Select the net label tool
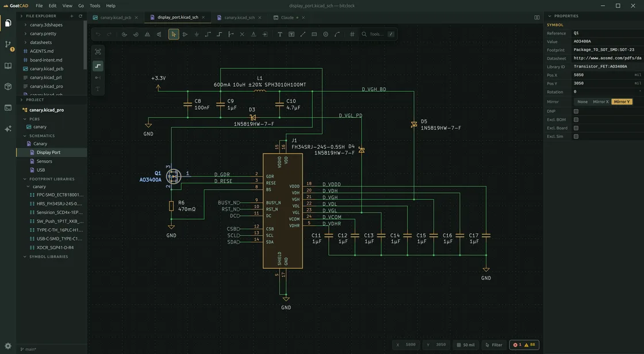 (x=254, y=34)
